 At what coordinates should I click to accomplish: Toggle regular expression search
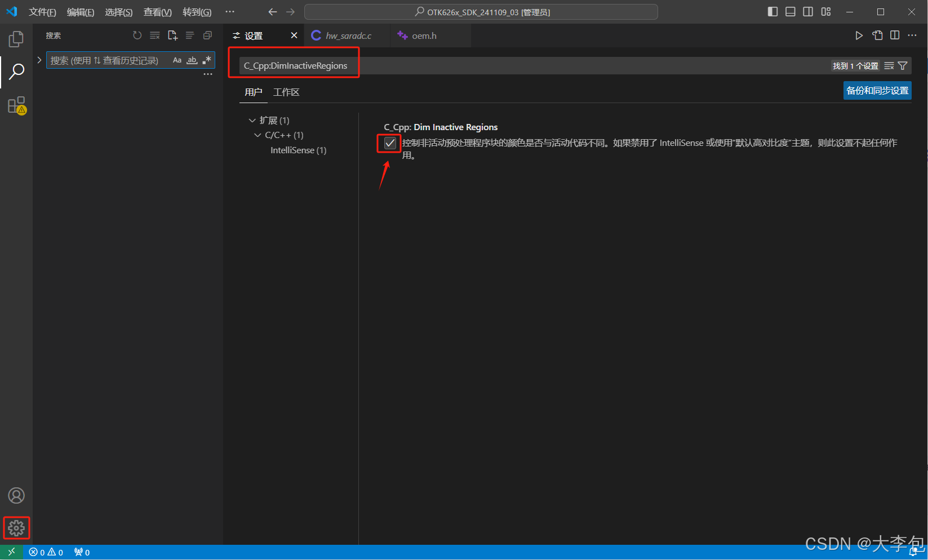(x=206, y=60)
